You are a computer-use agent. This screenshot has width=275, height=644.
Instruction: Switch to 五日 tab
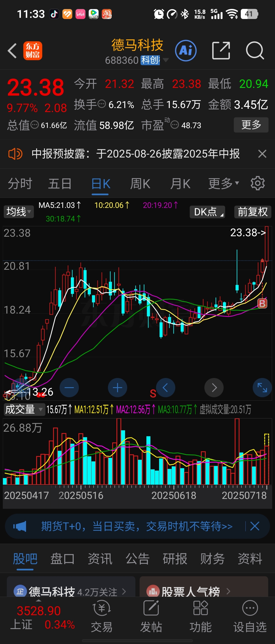[x=60, y=184]
